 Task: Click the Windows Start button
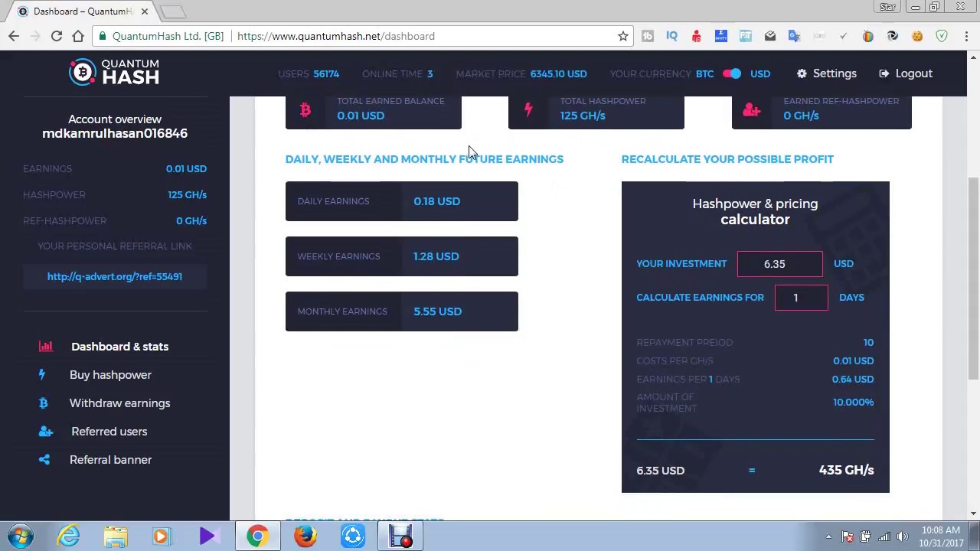(21, 536)
